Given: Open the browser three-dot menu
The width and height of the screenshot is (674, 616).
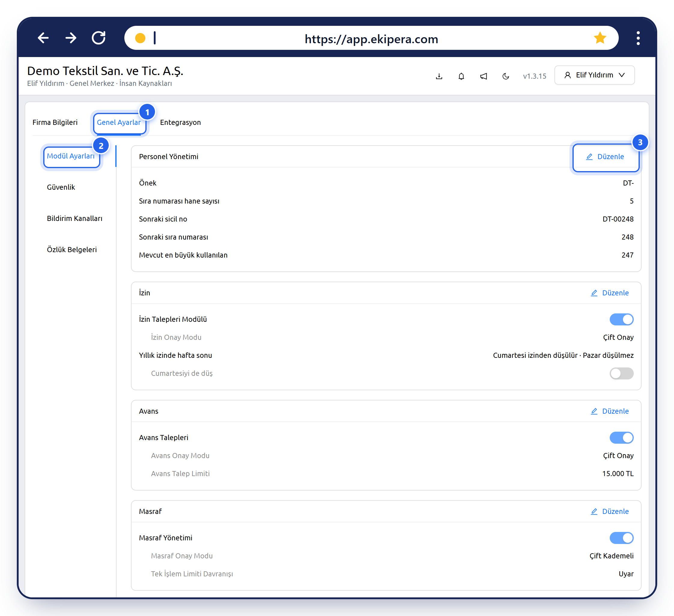Looking at the screenshot, I should coord(638,38).
